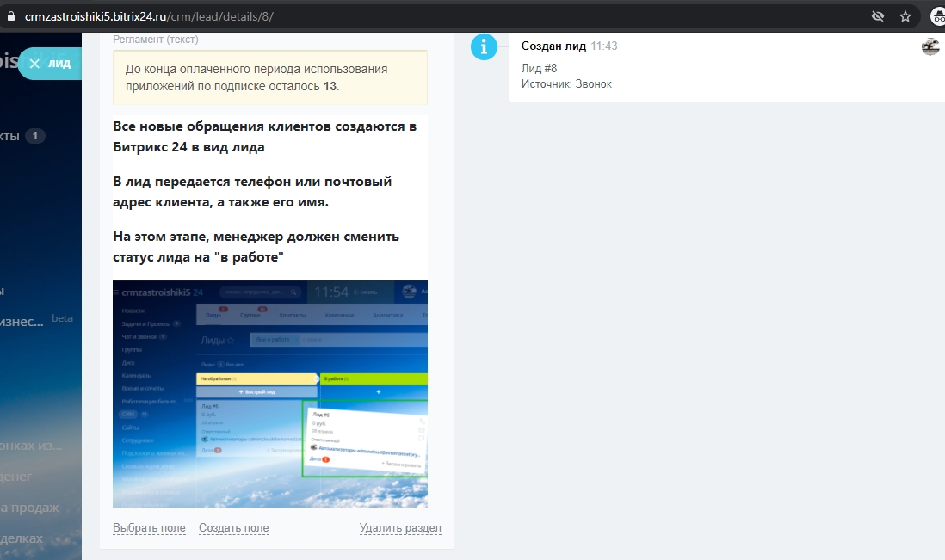Viewport: 945px width, 560px height.
Task: Open the user avatar on the timeline entry
Action: click(930, 47)
